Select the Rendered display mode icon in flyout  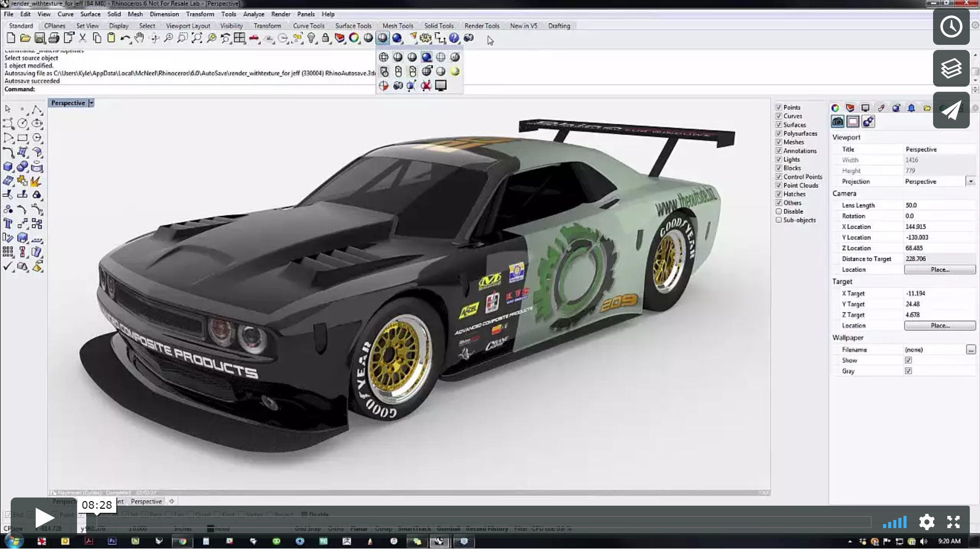426,57
